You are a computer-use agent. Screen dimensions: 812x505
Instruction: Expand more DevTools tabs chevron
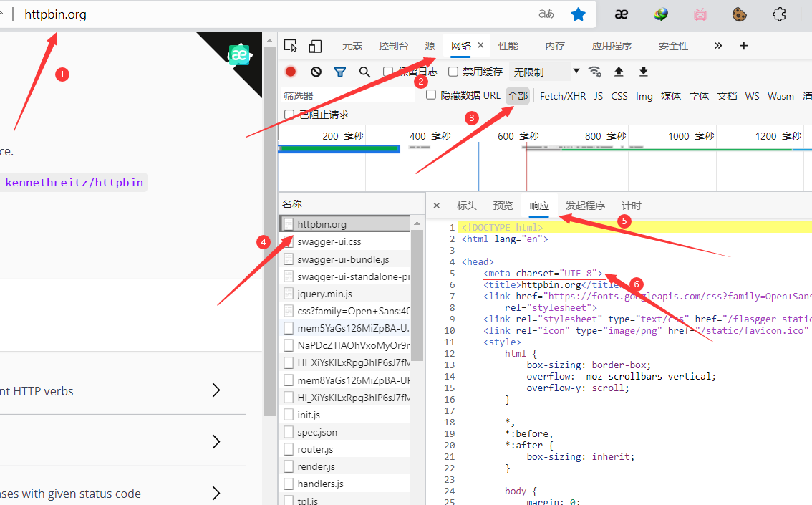coord(717,46)
